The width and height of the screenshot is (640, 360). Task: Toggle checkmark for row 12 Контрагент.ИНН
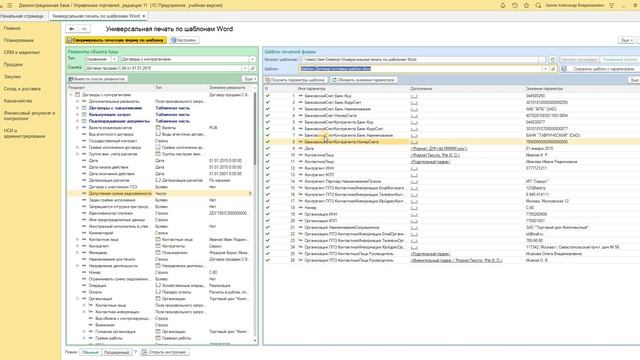tap(268, 168)
